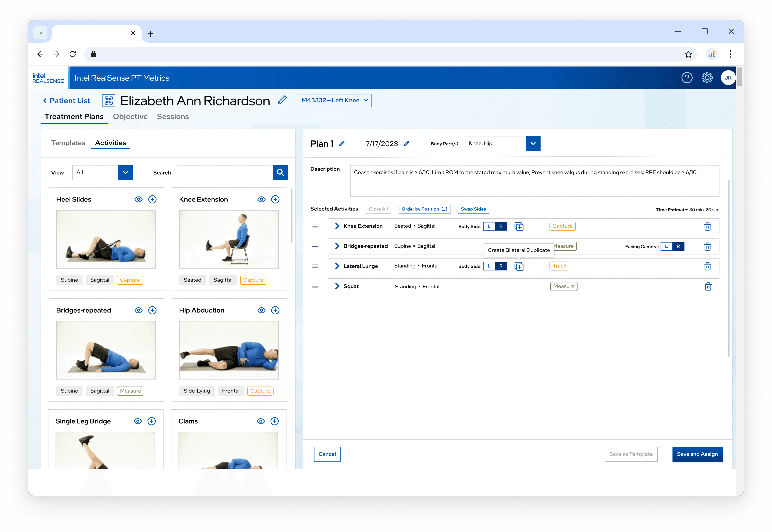
Task: Open the Sessions tab
Action: coord(173,116)
